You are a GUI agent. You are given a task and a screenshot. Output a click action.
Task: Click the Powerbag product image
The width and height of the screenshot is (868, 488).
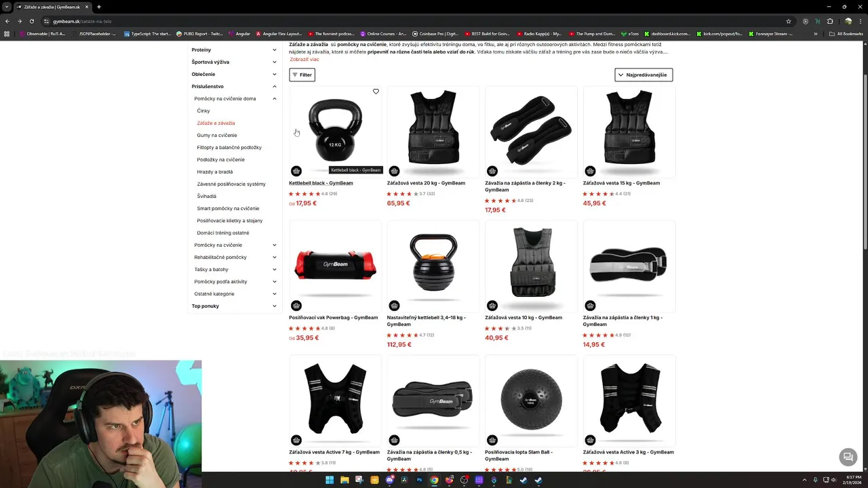pyautogui.click(x=335, y=265)
